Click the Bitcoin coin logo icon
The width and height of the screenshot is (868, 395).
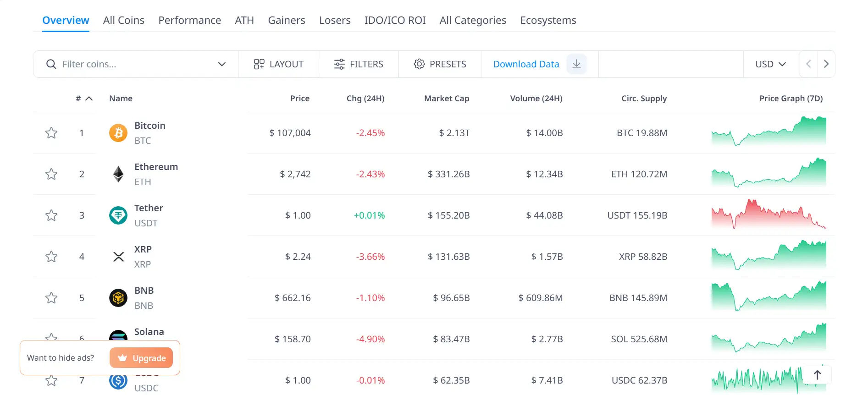(118, 133)
